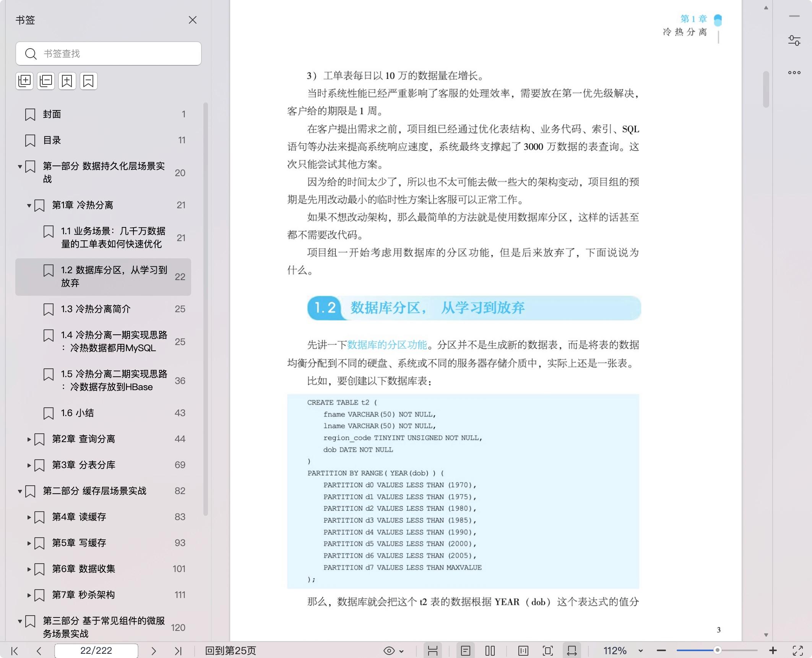Open the 目录 bookmark
This screenshot has width=812, height=658.
(52, 140)
